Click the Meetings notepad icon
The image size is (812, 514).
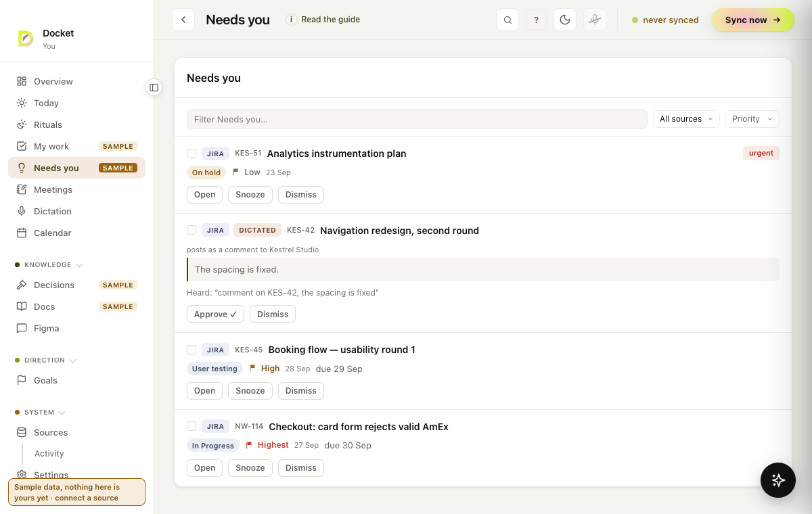click(22, 189)
